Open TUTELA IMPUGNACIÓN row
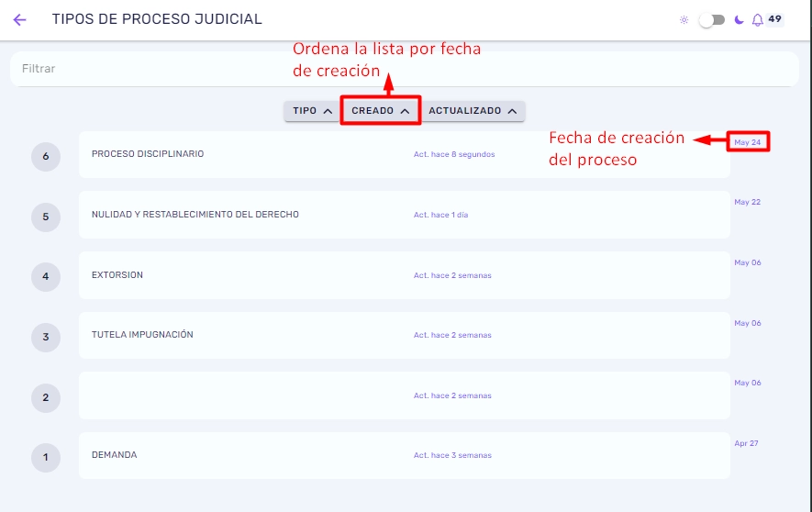 pyautogui.click(x=405, y=335)
